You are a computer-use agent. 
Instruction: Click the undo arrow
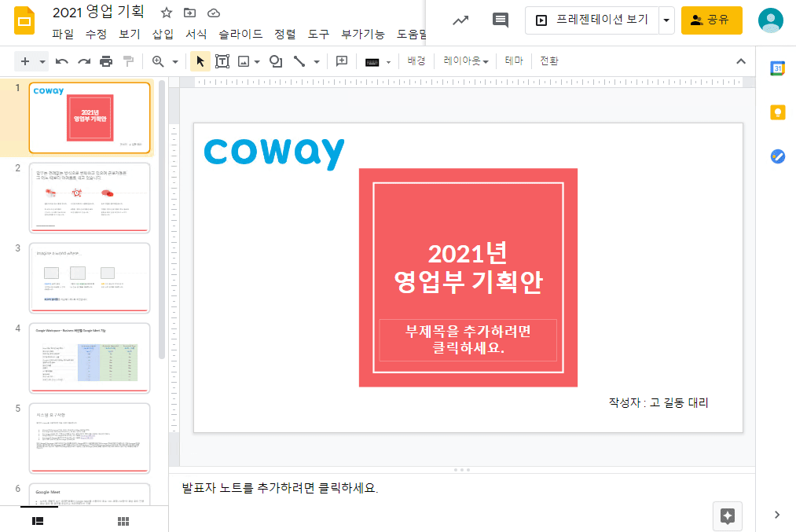62,61
